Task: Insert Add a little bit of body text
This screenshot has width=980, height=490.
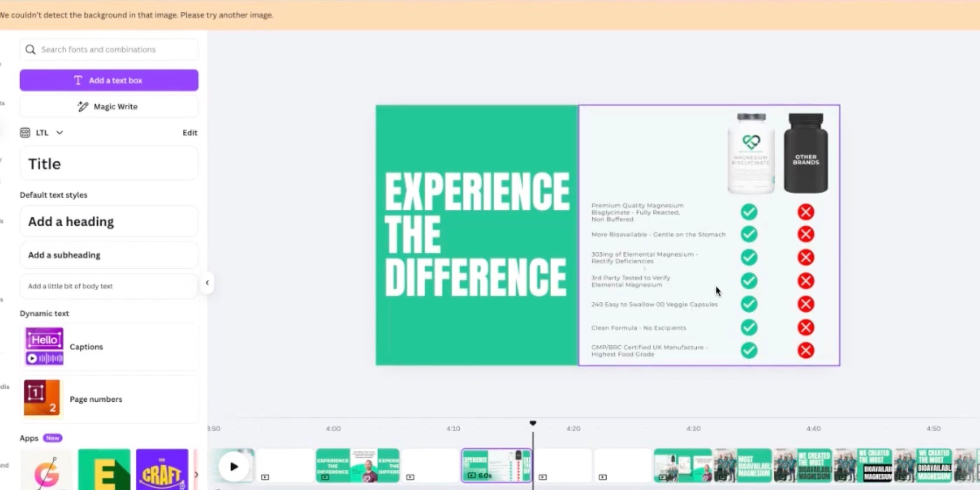Action: pyautogui.click(x=109, y=286)
